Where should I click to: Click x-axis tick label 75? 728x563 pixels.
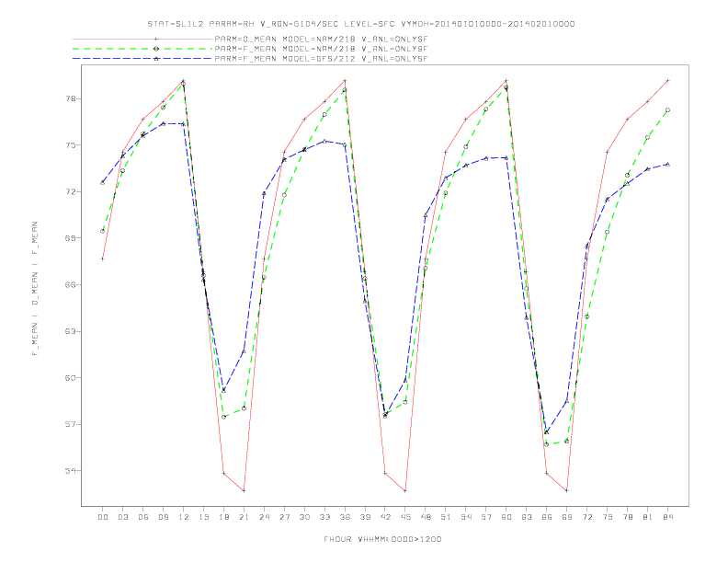pos(608,517)
